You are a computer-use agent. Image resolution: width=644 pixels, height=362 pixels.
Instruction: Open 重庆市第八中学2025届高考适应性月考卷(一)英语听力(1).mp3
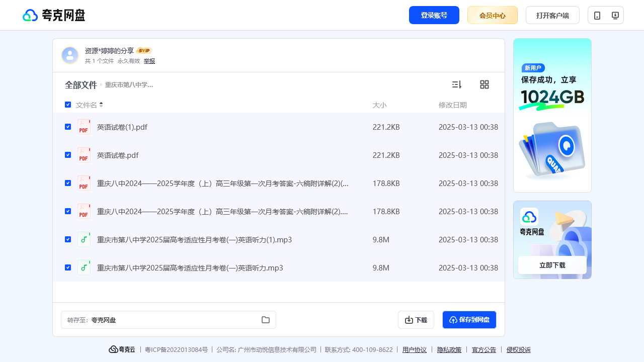[x=195, y=240]
